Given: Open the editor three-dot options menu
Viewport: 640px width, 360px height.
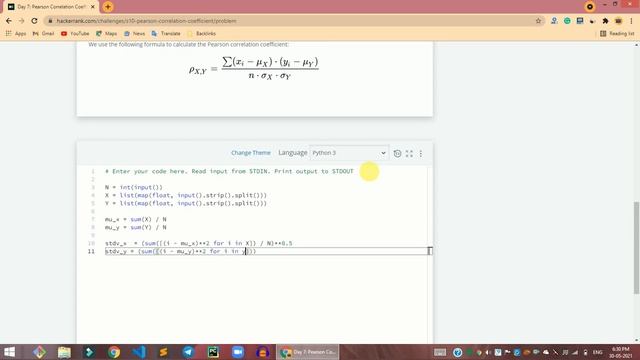Looking at the screenshot, I should coord(421,153).
